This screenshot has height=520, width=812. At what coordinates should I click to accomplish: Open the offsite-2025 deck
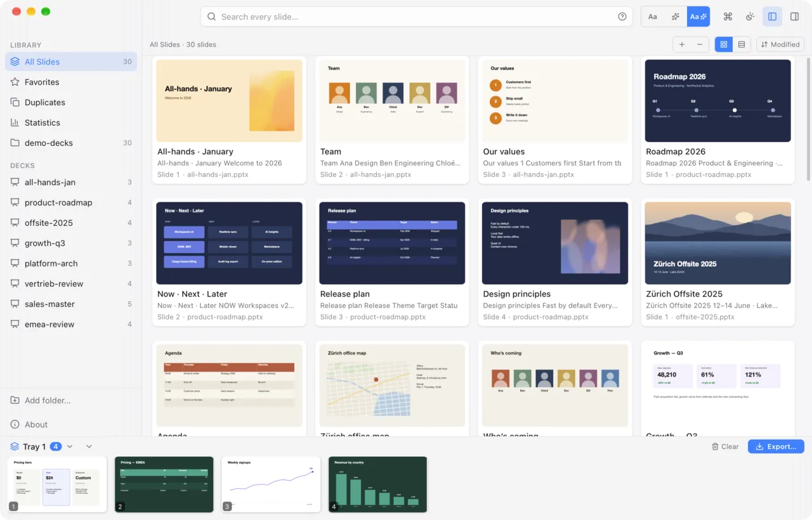71,223
